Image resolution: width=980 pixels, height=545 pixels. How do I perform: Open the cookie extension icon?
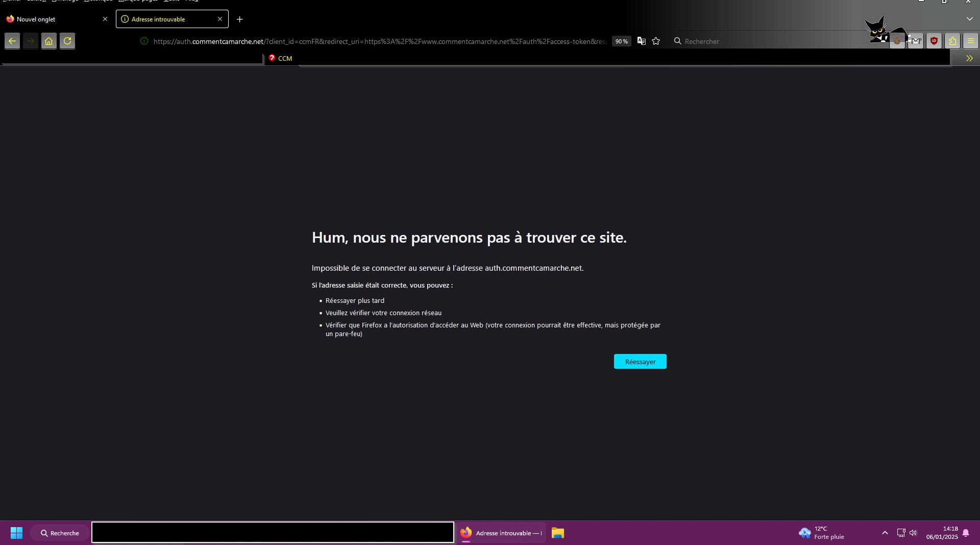(897, 41)
